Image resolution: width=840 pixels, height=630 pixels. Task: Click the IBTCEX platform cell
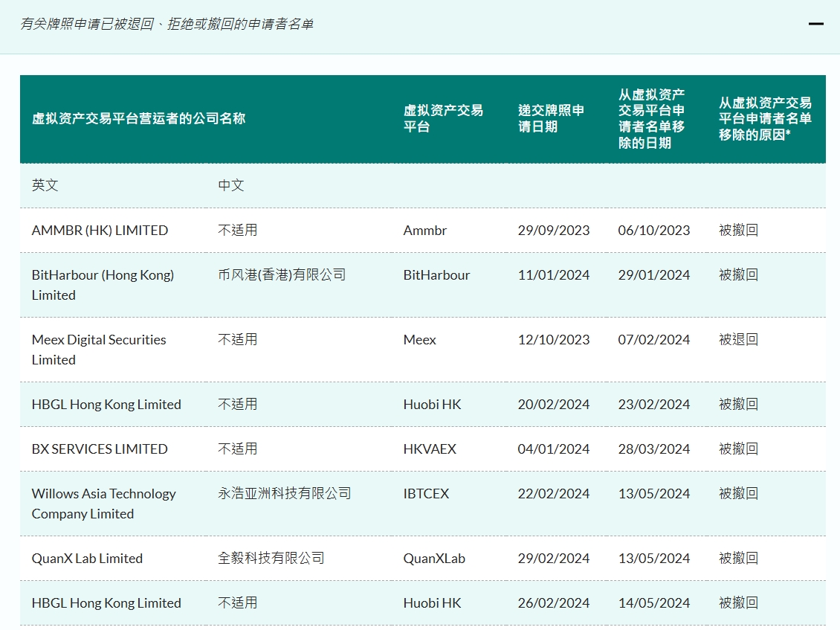coord(426,493)
